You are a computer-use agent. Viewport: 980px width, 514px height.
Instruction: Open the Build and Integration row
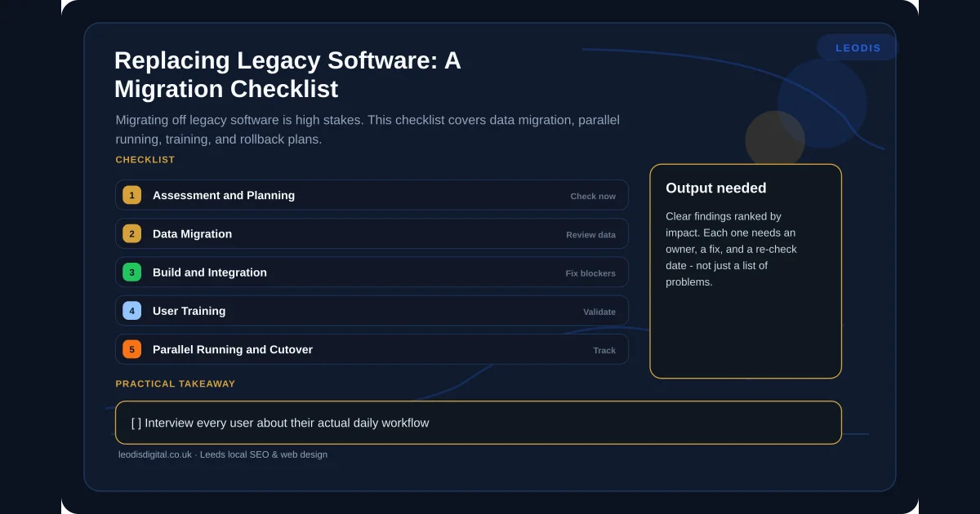click(x=372, y=272)
